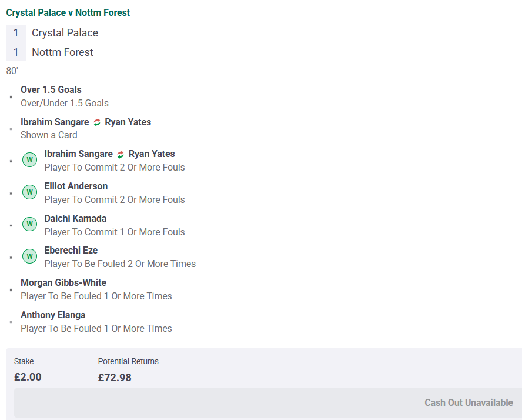The width and height of the screenshot is (522, 420).
Task: Click the Potential Returns £72.98 amount
Action: [x=115, y=378]
